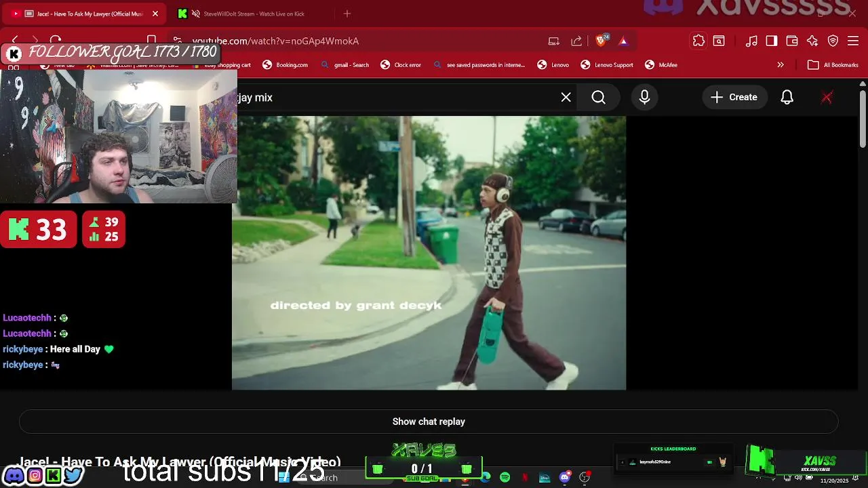Open YouTube notifications bell
Viewport: 868px width, 488px height.
click(787, 98)
